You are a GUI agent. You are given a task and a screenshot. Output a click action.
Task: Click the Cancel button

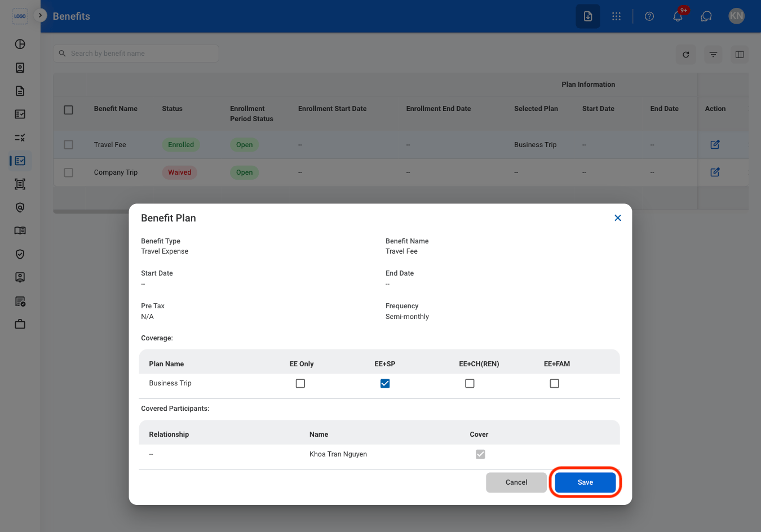[516, 482]
